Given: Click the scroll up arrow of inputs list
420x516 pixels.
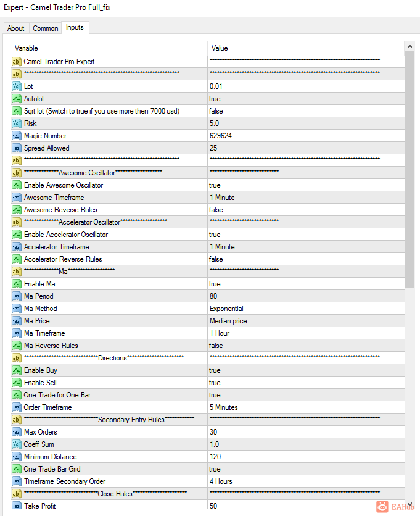Looking at the screenshot, I should click(x=410, y=46).
